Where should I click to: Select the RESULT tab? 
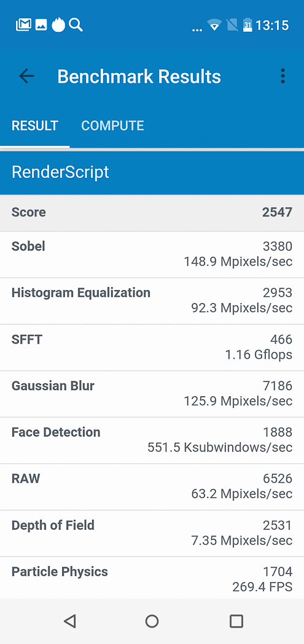pos(35,126)
